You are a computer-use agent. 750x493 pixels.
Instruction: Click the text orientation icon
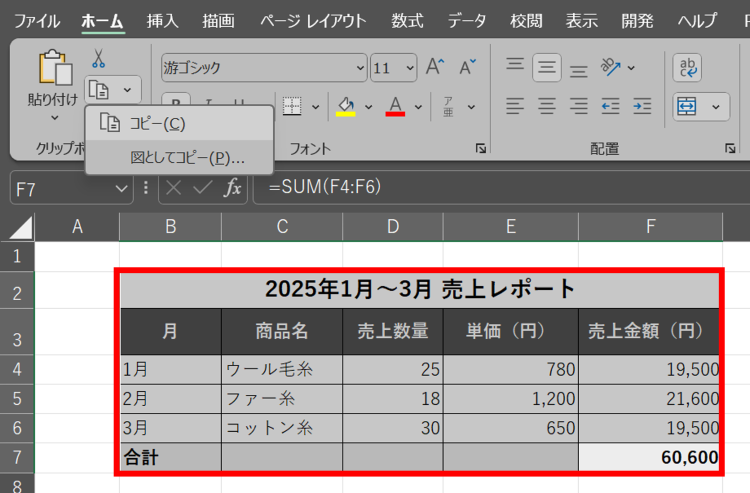tap(610, 67)
